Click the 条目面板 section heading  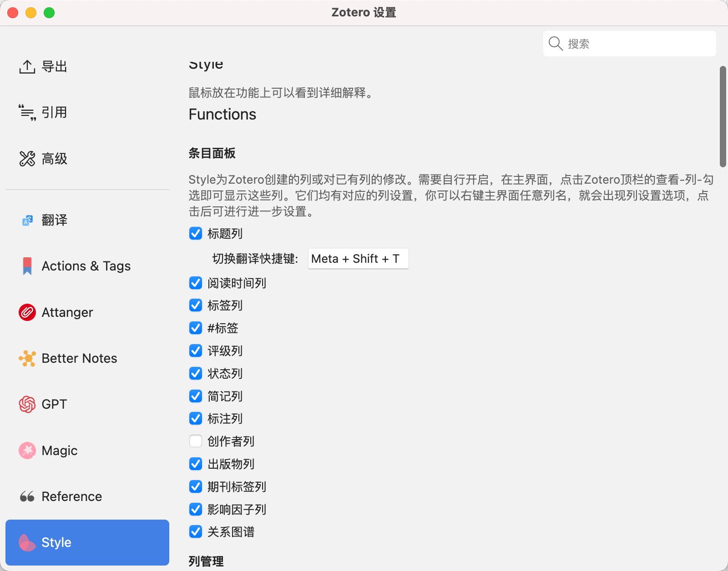coord(212,153)
